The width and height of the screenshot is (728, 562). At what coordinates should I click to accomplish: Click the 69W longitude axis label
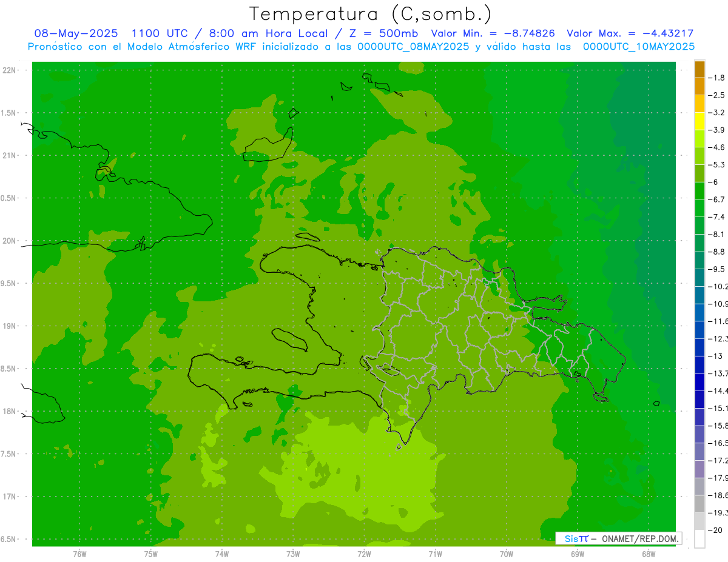coord(578,554)
